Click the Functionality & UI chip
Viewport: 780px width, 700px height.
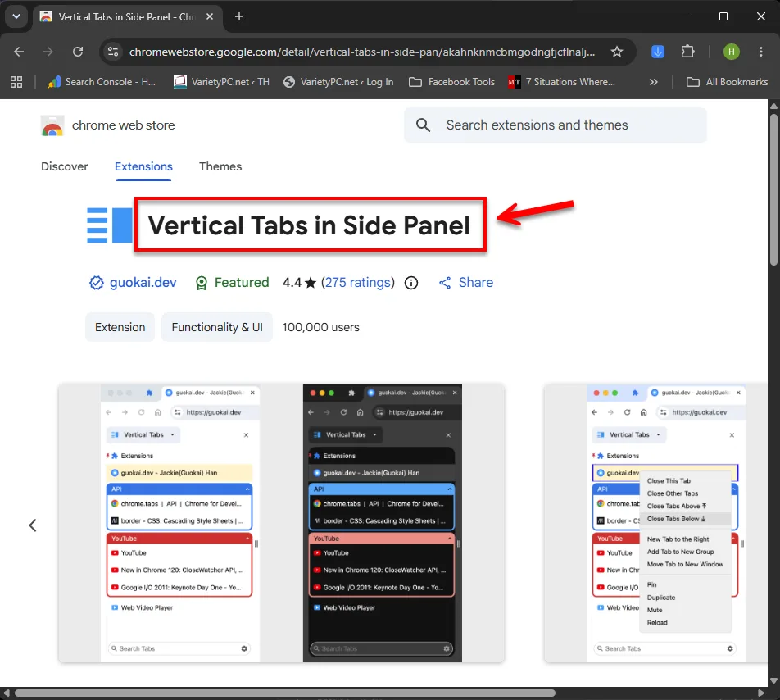click(x=217, y=327)
